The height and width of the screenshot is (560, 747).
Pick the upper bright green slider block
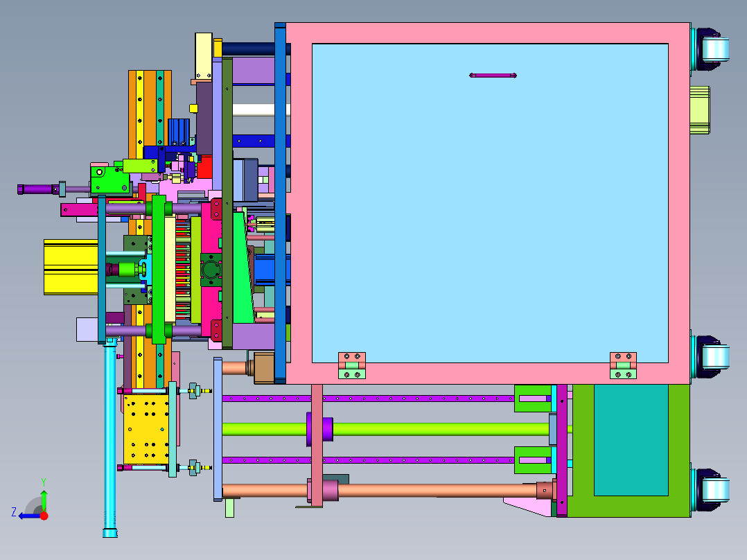click(x=533, y=399)
